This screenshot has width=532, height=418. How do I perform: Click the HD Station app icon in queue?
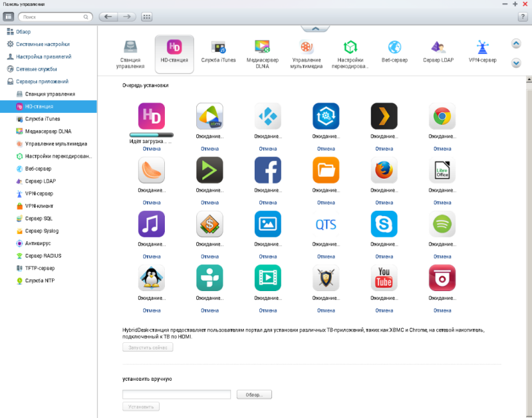152,116
